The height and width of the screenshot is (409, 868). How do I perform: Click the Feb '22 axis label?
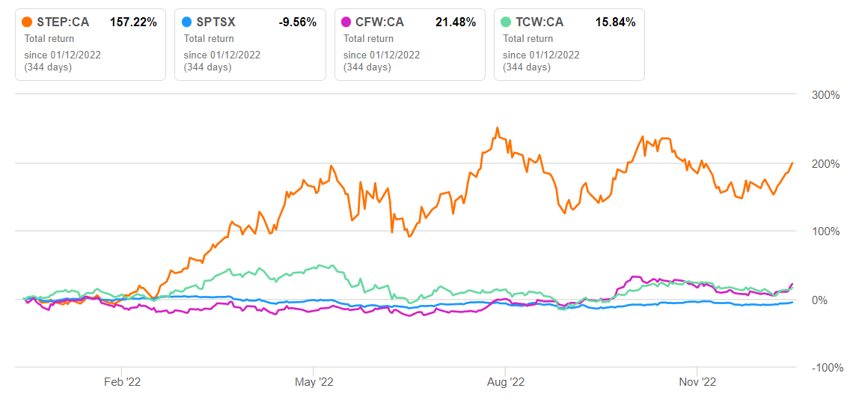pos(122,382)
